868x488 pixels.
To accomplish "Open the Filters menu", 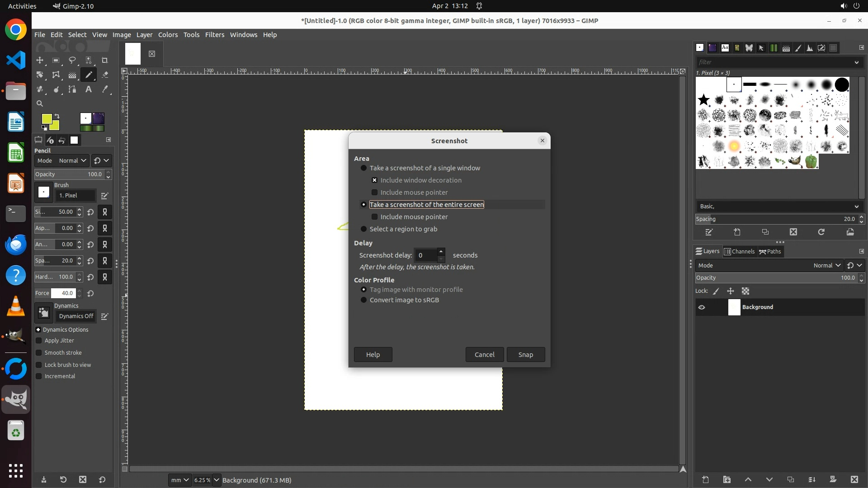I will coord(214,35).
